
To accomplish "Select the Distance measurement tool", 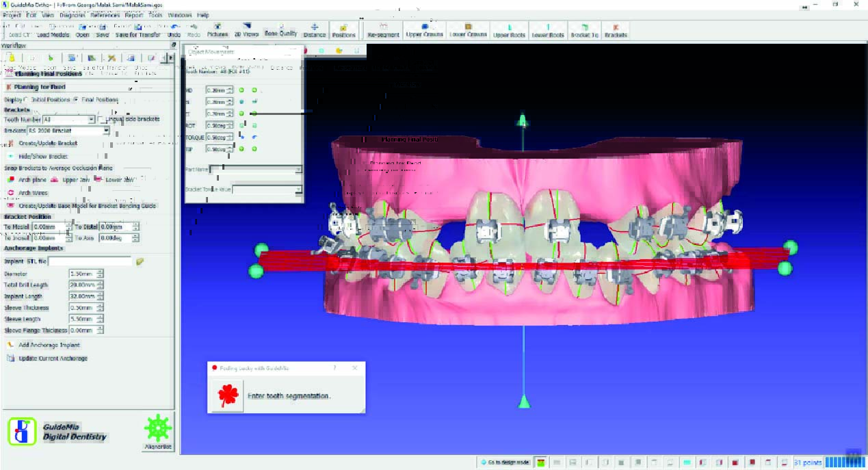I will tap(315, 31).
